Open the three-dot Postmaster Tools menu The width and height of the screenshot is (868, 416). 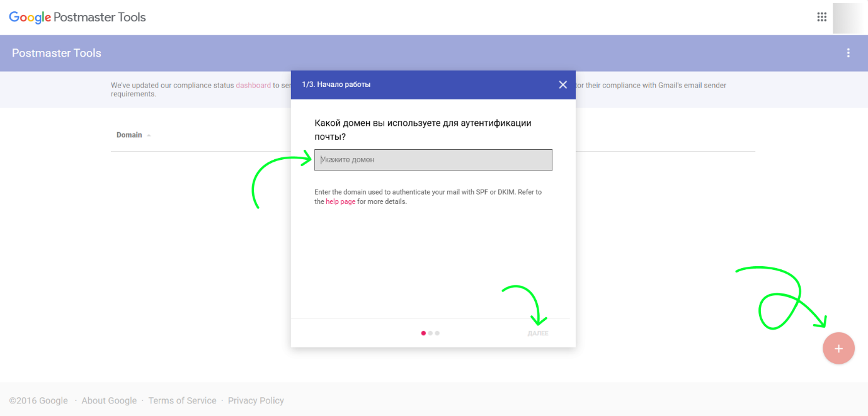pos(848,53)
